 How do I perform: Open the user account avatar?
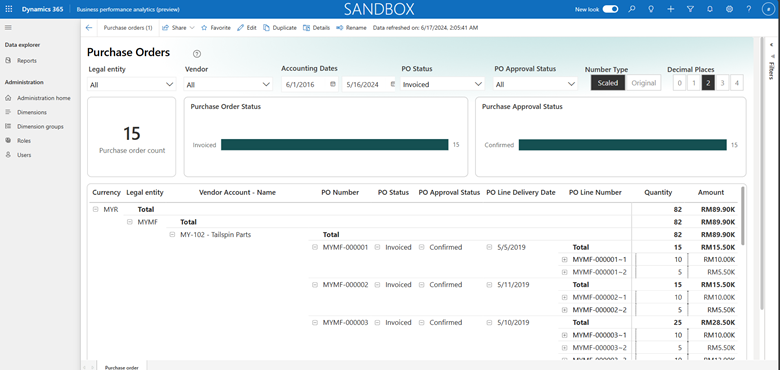click(768, 9)
